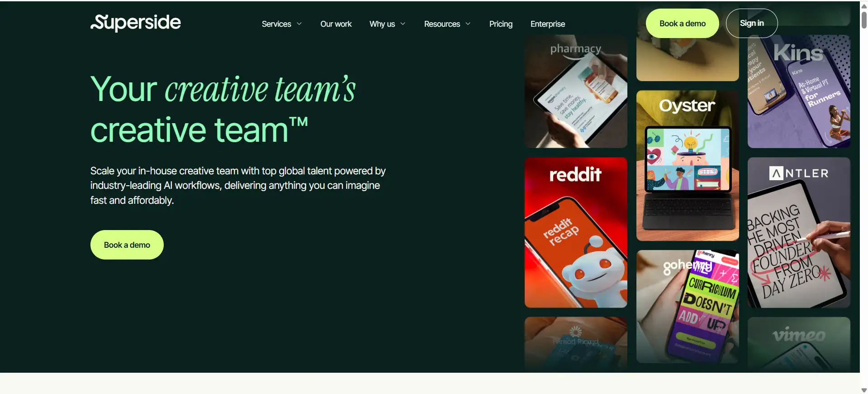Open the Kins project card
The height and width of the screenshot is (394, 868).
[x=799, y=91]
